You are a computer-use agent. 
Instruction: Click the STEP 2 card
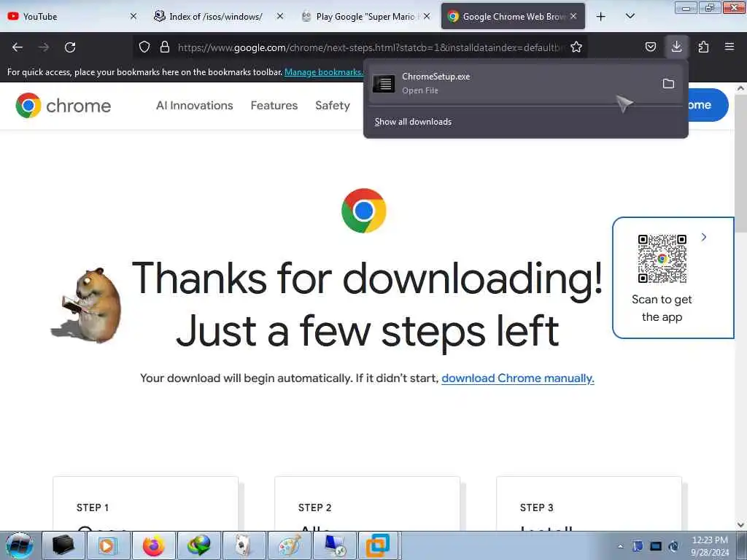pyautogui.click(x=368, y=503)
